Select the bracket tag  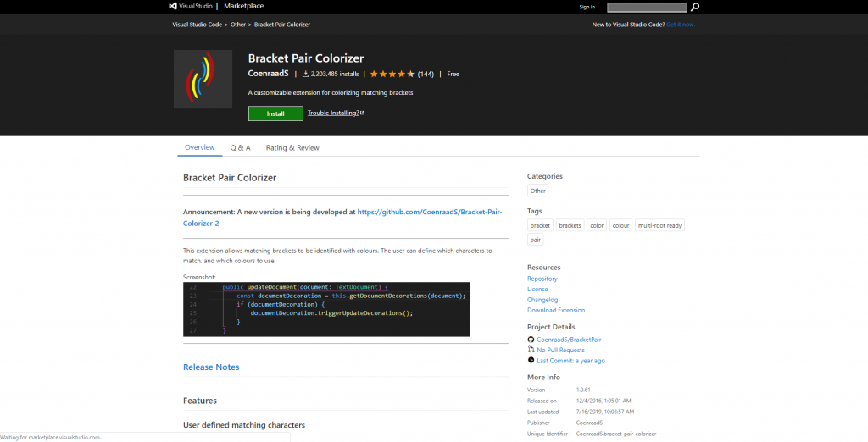click(540, 226)
